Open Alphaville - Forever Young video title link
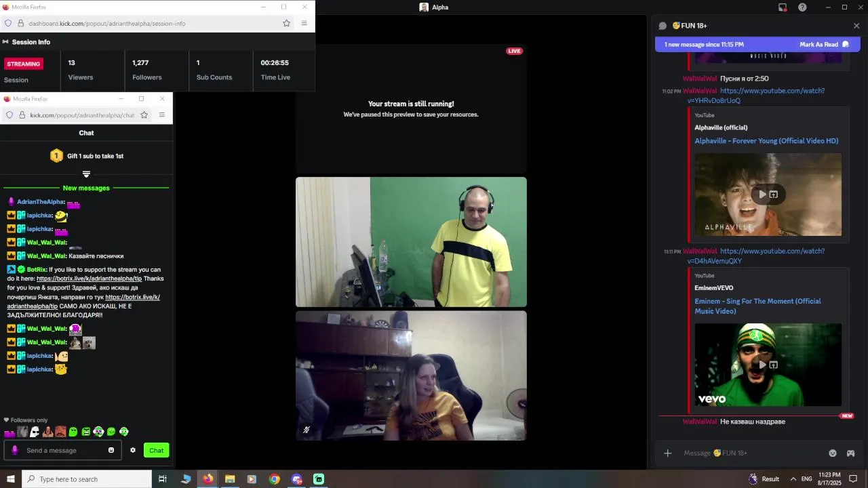The width and height of the screenshot is (868, 488). tap(766, 141)
